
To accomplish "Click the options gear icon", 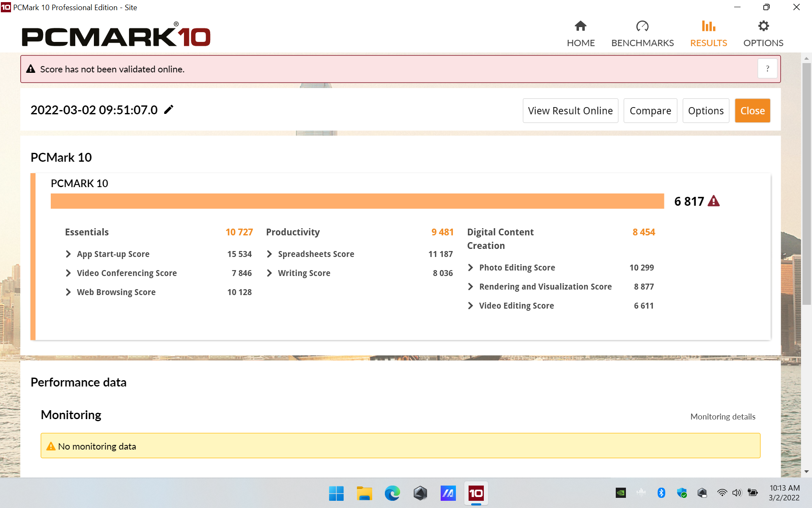I will (x=763, y=26).
